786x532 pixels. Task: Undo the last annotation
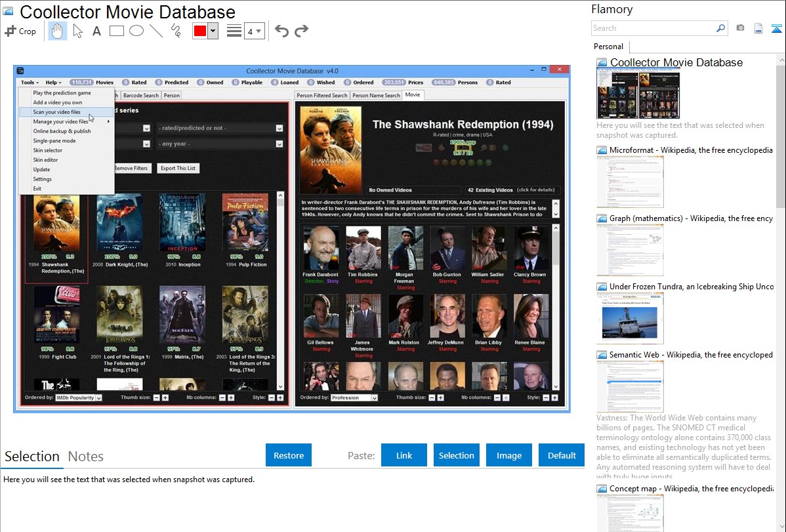point(281,31)
